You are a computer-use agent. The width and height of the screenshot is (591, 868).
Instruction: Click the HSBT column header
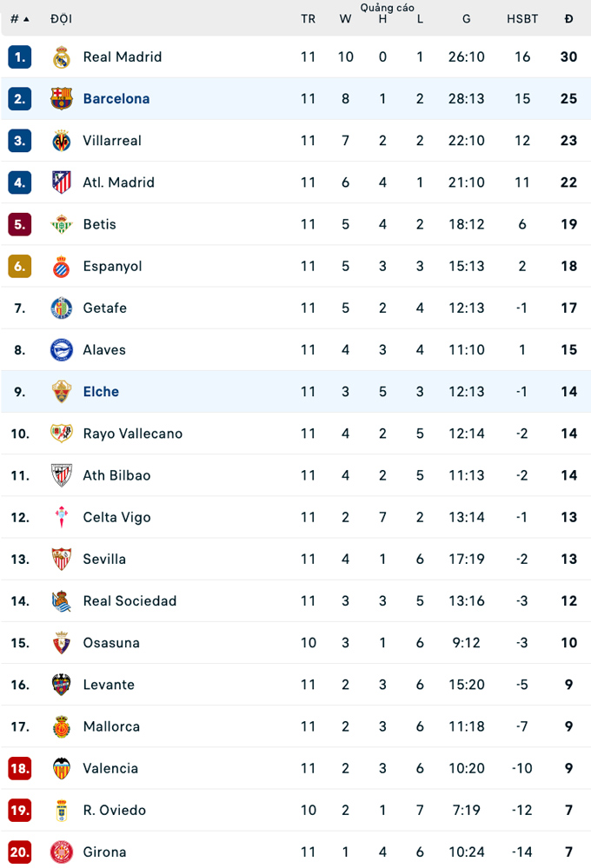point(522,19)
